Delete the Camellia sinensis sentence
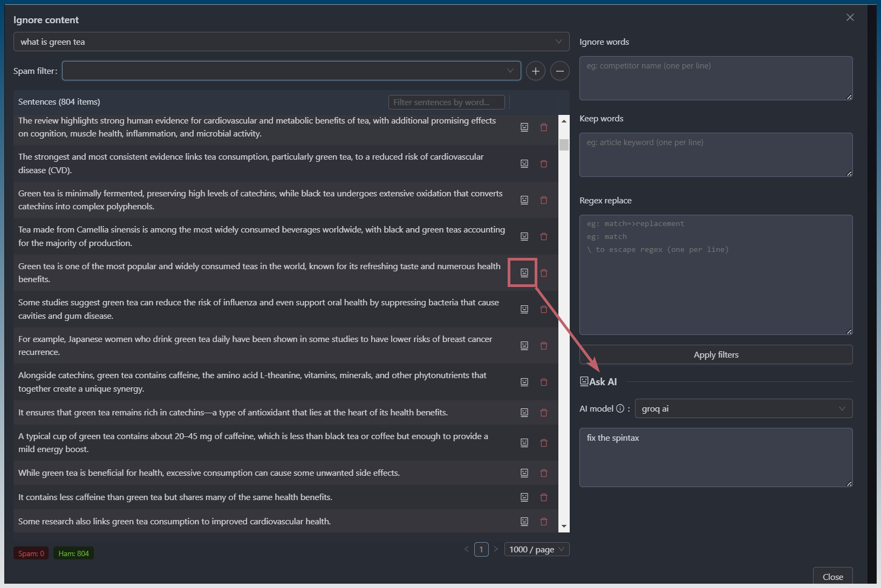 (543, 236)
